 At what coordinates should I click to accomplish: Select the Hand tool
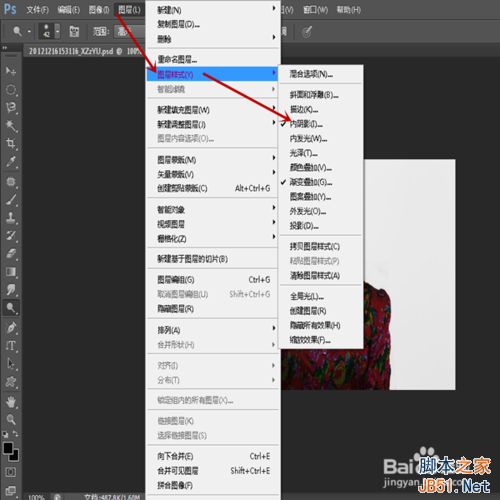pyautogui.click(x=11, y=402)
